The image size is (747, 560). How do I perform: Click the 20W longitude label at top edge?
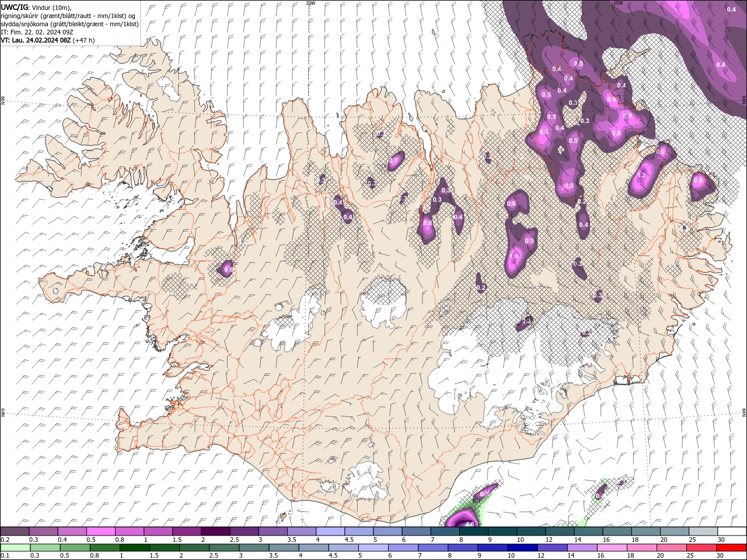point(310,3)
